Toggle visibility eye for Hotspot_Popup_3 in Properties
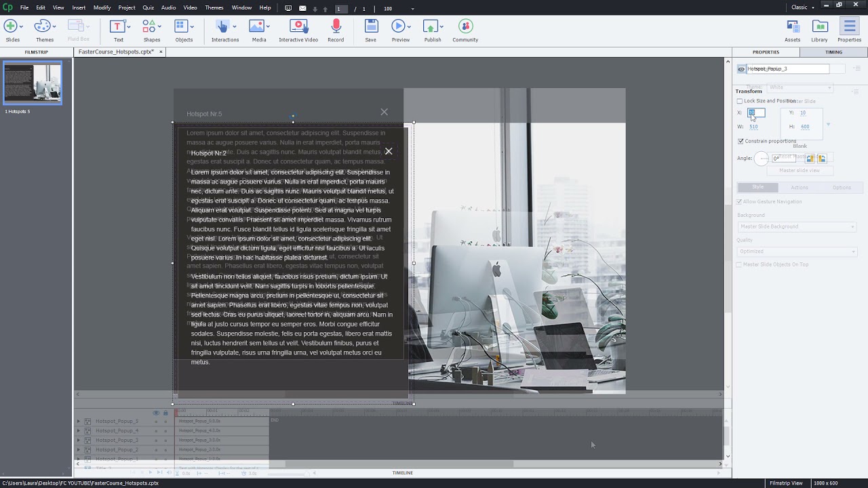 (x=741, y=69)
